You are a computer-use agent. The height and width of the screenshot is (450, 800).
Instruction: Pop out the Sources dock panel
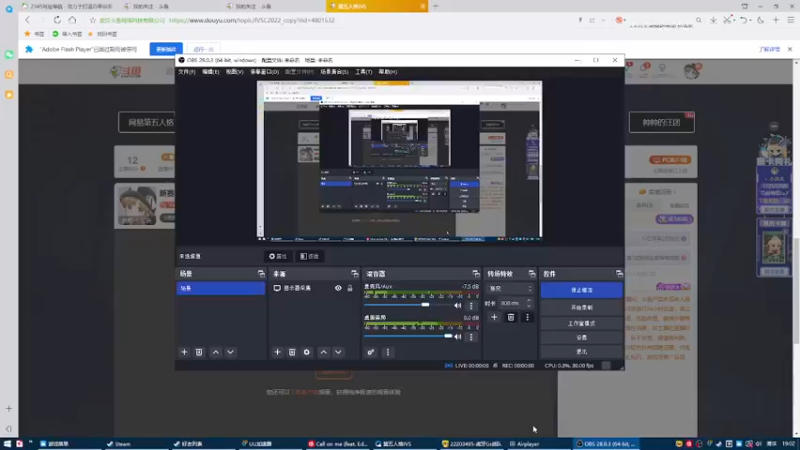click(355, 274)
